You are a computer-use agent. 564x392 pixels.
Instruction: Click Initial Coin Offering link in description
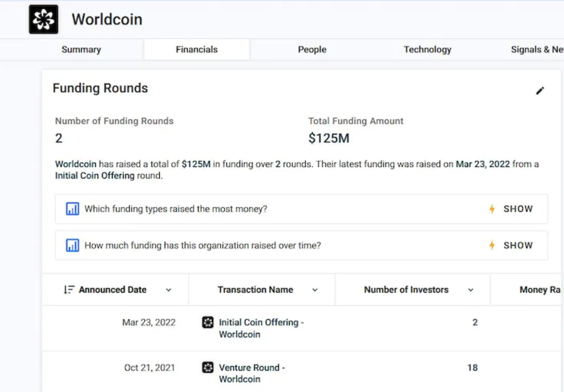(x=95, y=176)
